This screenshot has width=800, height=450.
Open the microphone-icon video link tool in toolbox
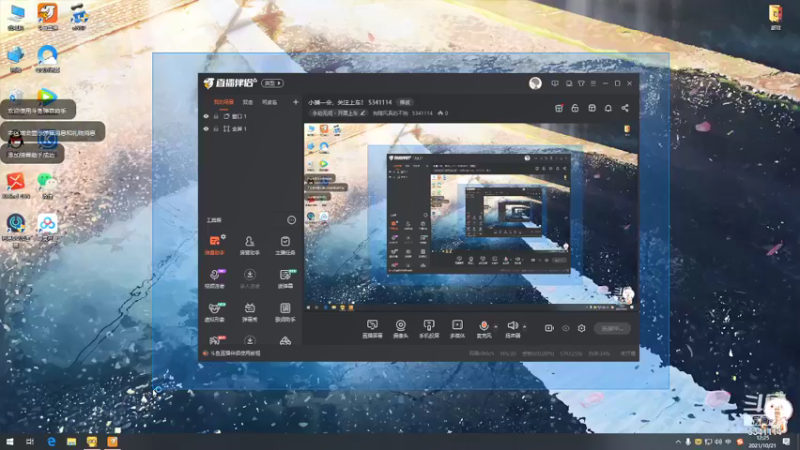215,279
